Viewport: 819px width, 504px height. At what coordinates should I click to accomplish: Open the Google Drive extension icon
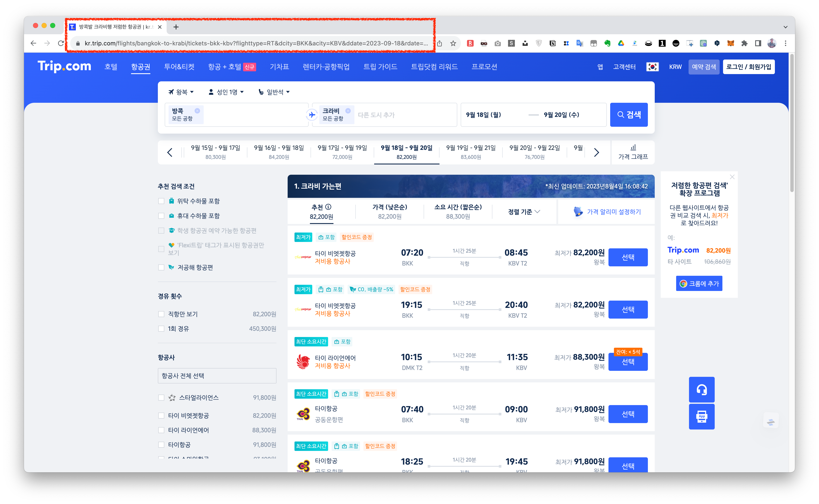[621, 43]
